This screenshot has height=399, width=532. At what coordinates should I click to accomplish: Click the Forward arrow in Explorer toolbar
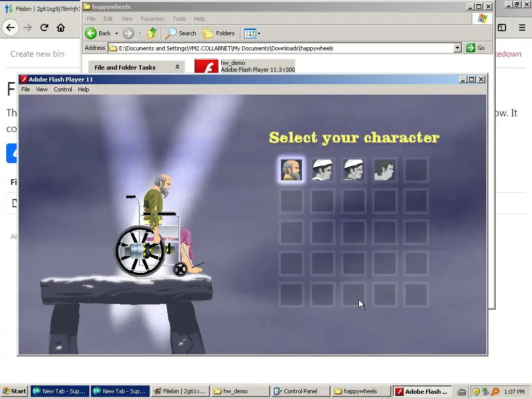click(x=128, y=33)
